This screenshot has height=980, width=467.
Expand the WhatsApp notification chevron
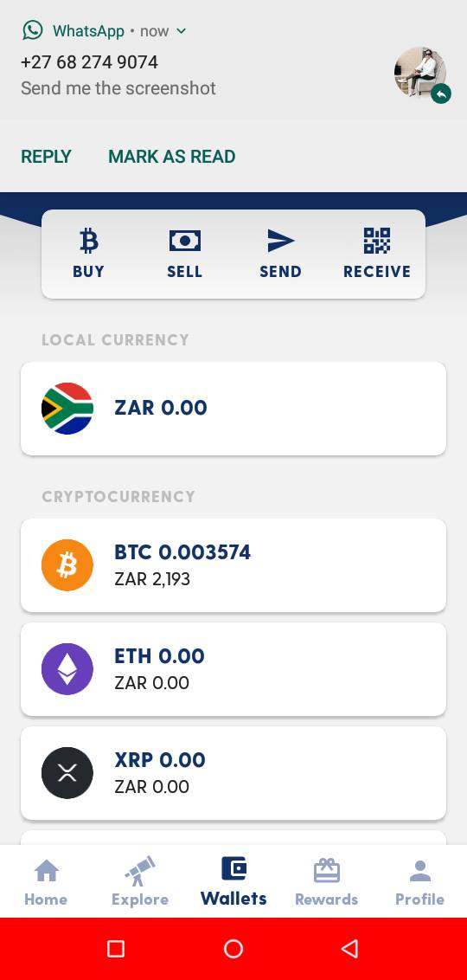(181, 30)
